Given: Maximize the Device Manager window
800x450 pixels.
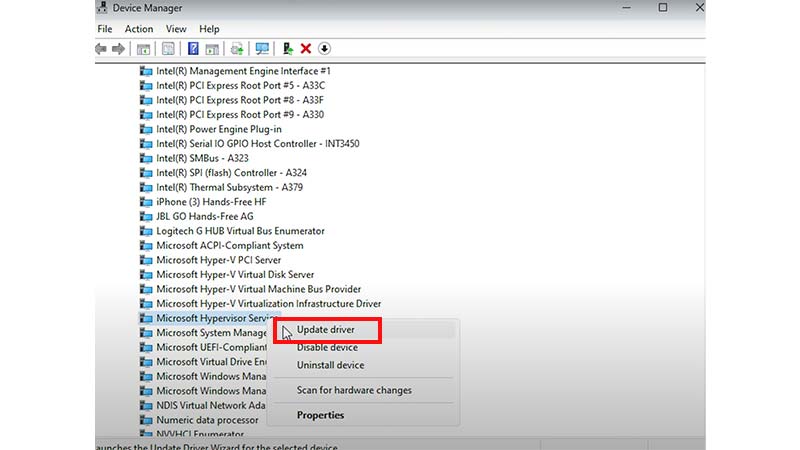Looking at the screenshot, I should pyautogui.click(x=663, y=8).
